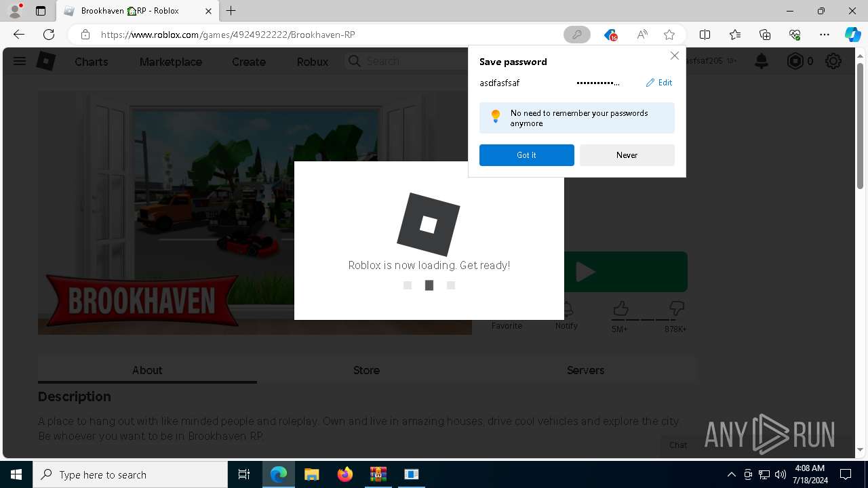The height and width of the screenshot is (488, 868).
Task: Click the Brookhaven game thumbnail
Action: tap(255, 212)
